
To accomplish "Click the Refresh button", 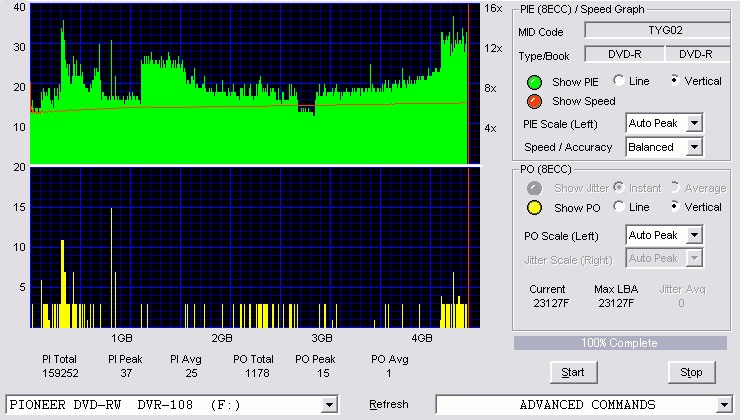I will (389, 404).
